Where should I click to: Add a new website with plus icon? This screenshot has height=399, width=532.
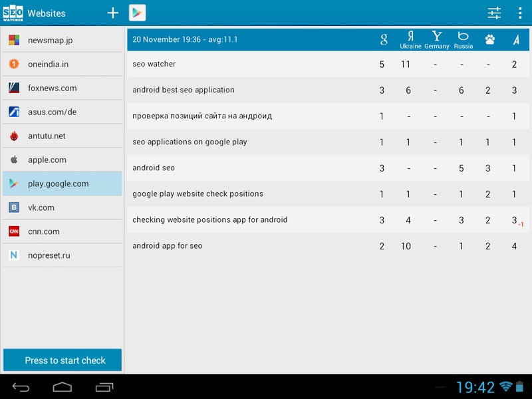[113, 13]
